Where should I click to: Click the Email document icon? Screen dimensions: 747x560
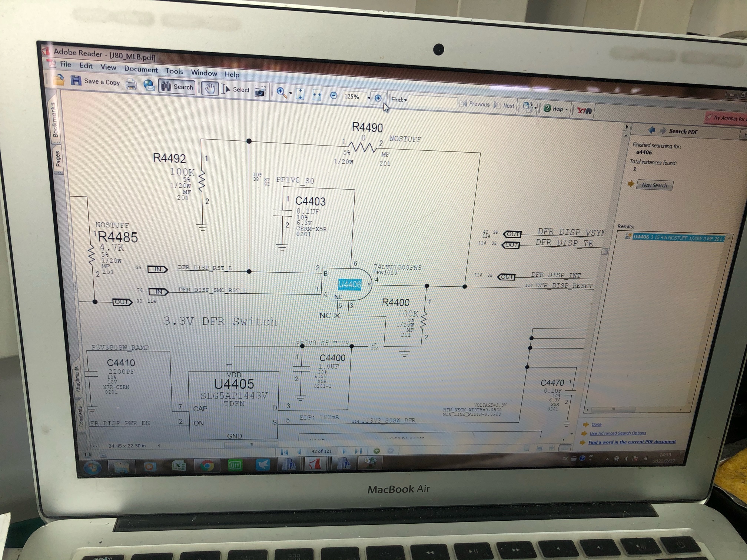click(x=149, y=85)
